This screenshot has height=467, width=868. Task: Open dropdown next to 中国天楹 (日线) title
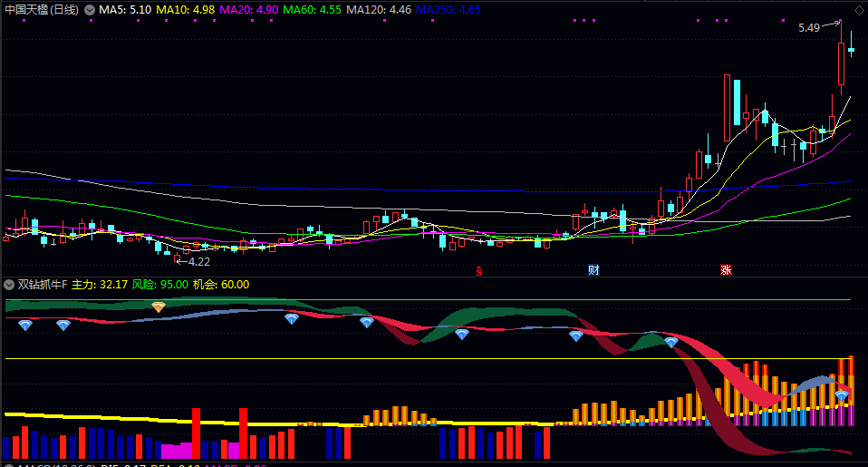pyautogui.click(x=88, y=10)
